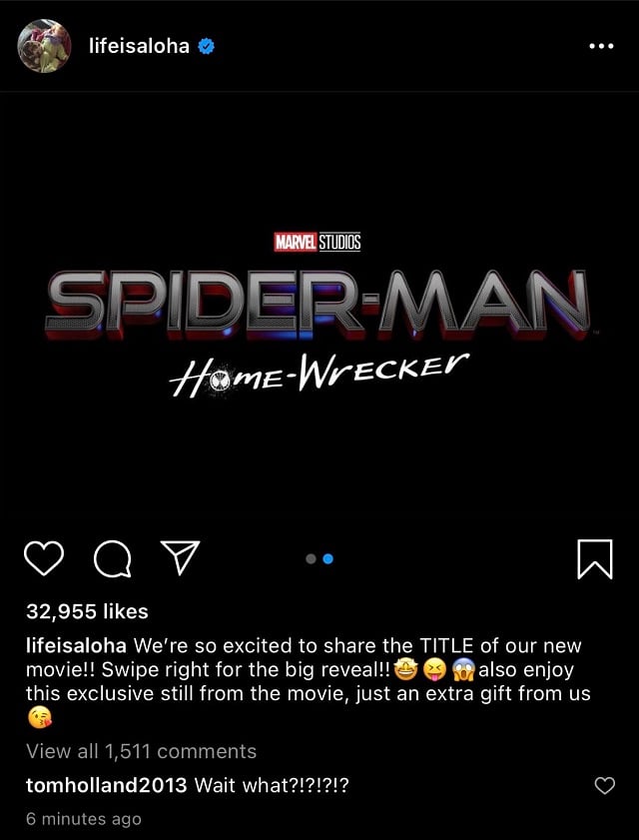Image resolution: width=639 pixels, height=840 pixels.
Task: Open comments via speech bubble icon
Action: pos(112,559)
